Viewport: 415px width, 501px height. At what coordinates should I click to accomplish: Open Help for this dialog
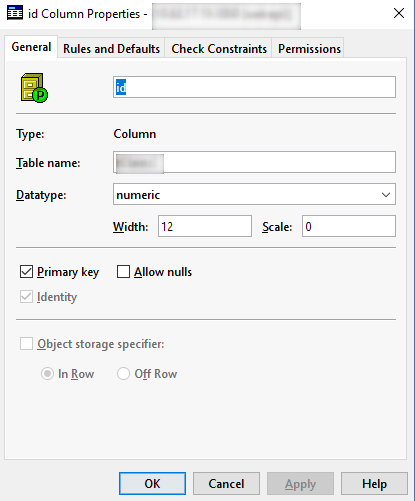pyautogui.click(x=374, y=483)
